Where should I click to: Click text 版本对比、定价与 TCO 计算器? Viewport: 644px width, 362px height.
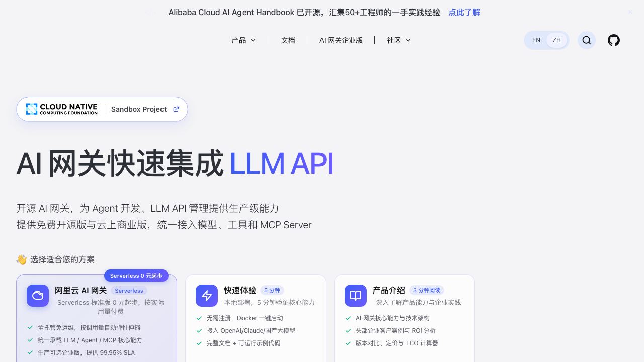pos(397,343)
